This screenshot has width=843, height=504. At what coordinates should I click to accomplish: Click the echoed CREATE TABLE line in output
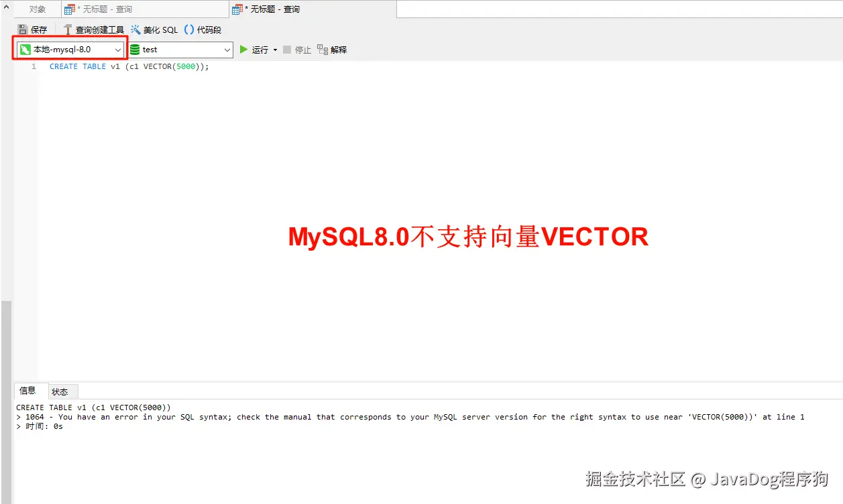click(x=94, y=407)
